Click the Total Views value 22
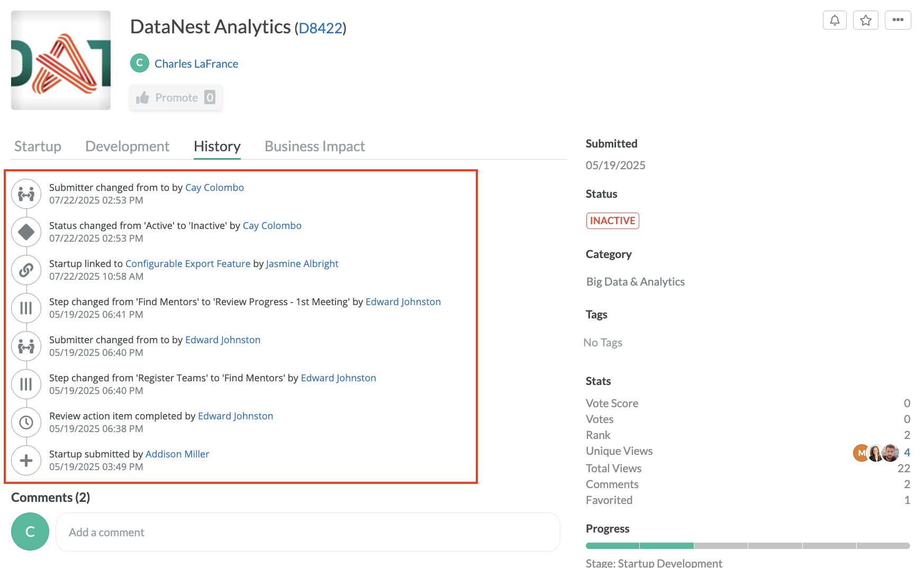The height and width of the screenshot is (568, 924). click(904, 469)
